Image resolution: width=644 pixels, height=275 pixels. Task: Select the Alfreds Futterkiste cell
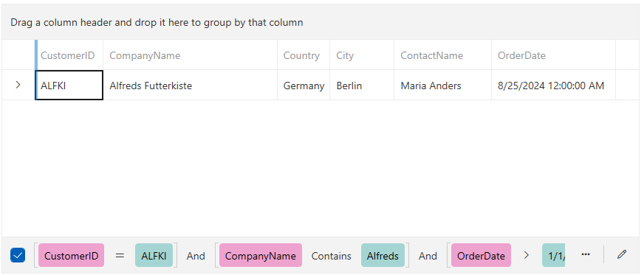pyautogui.click(x=190, y=86)
